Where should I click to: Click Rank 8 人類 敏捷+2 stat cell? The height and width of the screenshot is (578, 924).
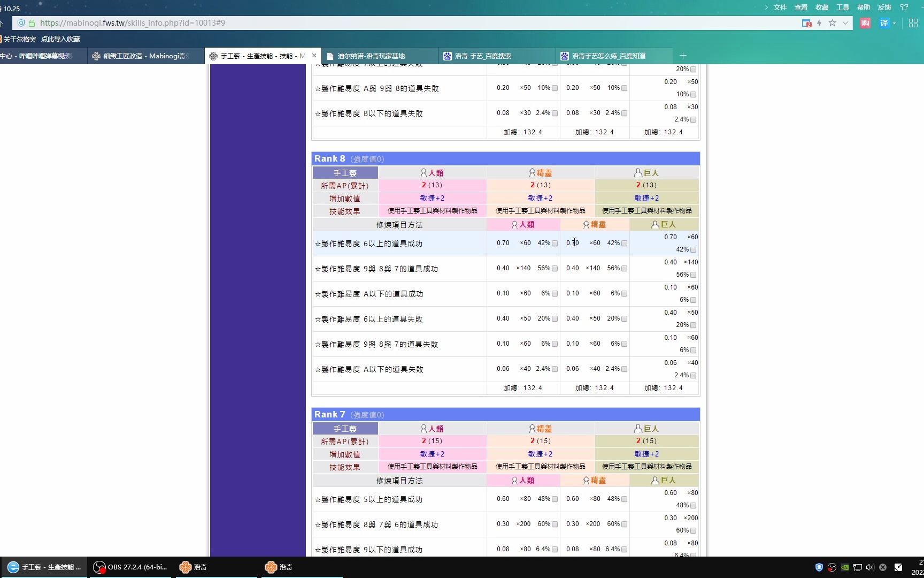[432, 198]
